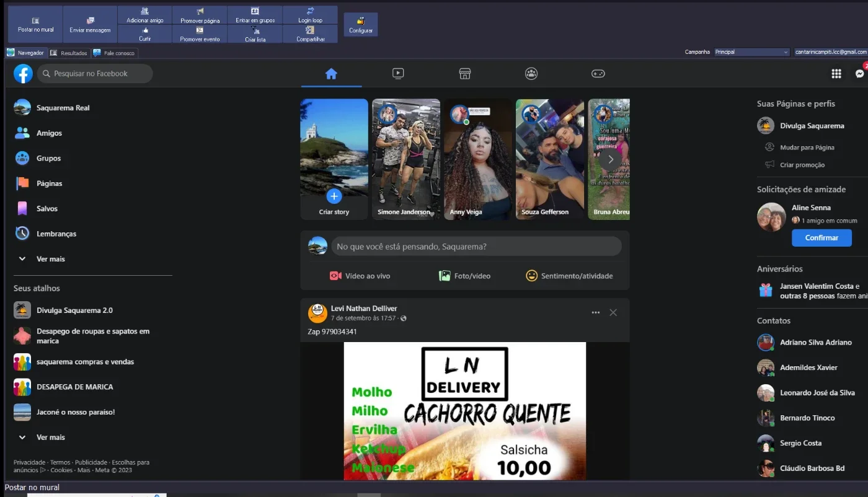Image resolution: width=868 pixels, height=497 pixels.
Task: Confirm Aline Senna's friend request
Action: pos(821,238)
